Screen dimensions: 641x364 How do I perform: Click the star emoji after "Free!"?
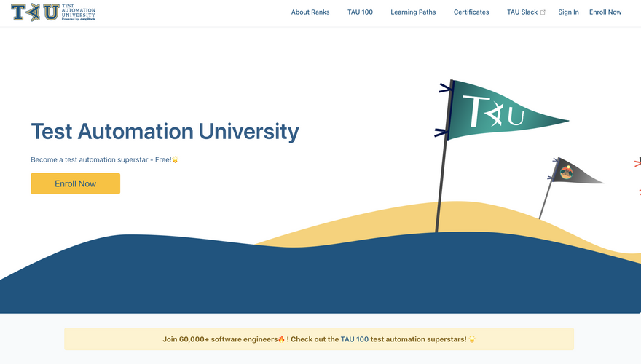pyautogui.click(x=176, y=159)
